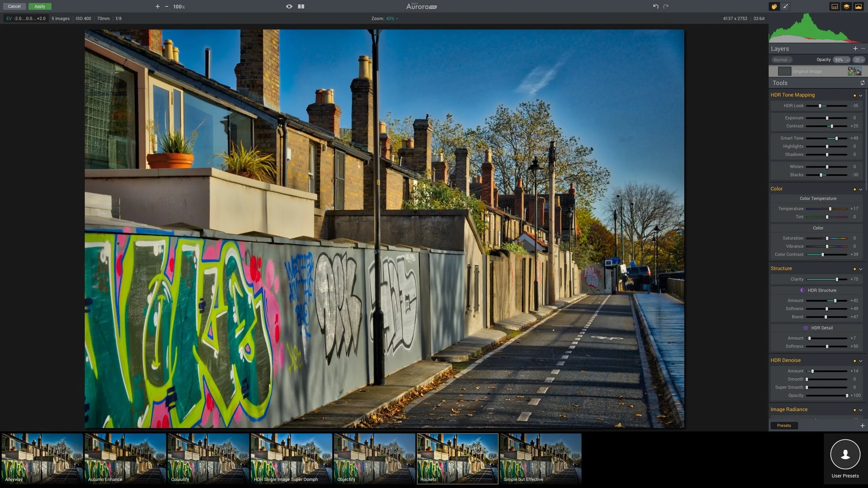Toggle the histogram display icon
This screenshot has height=488, width=868.
click(x=858, y=6)
